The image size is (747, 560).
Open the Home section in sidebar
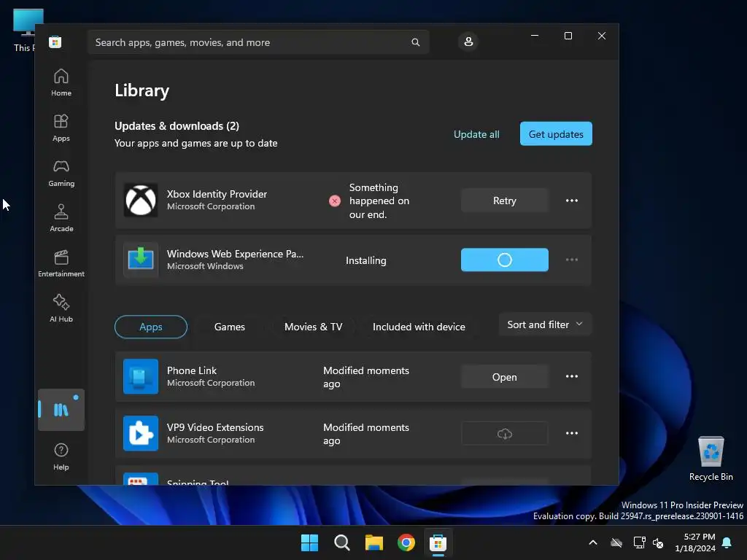(61, 82)
